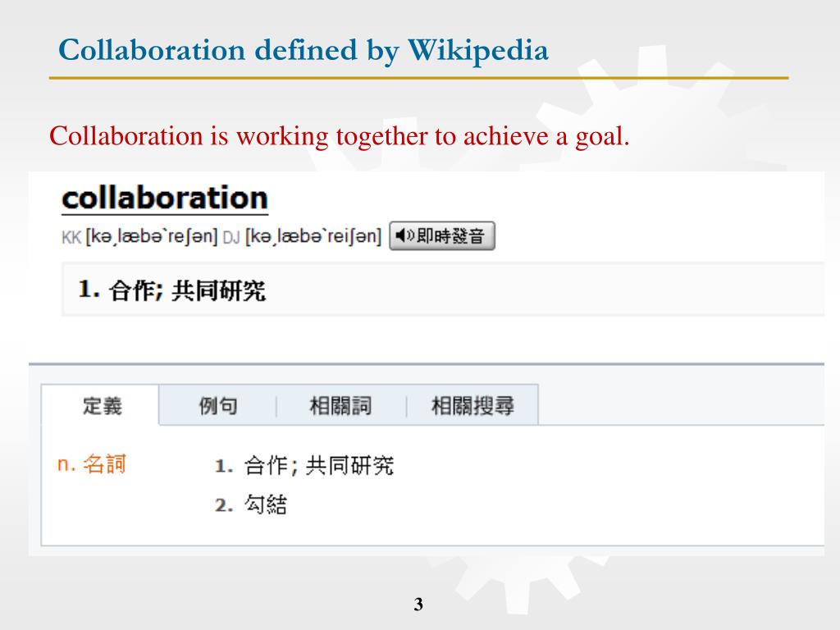Select the 定義 tab
The image size is (840, 630).
click(x=101, y=405)
